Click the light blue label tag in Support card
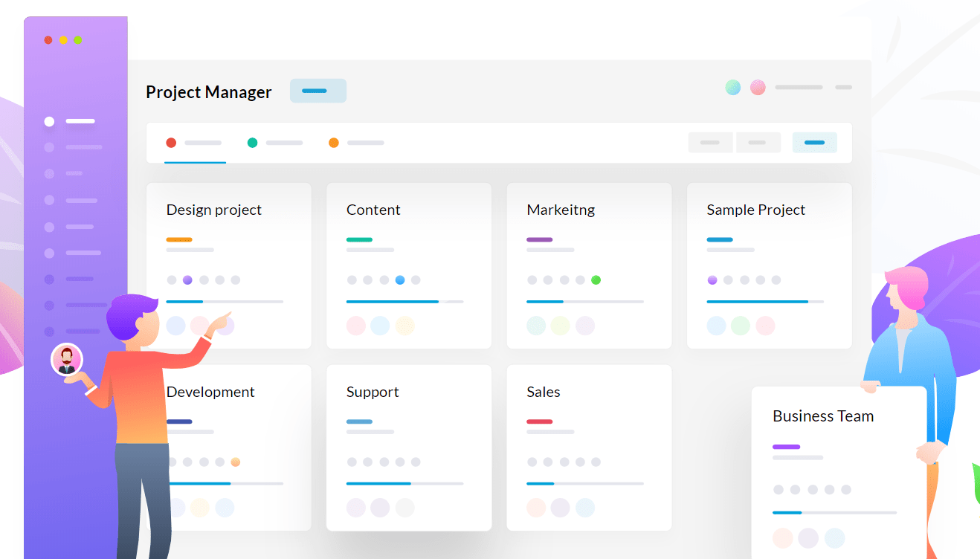The height and width of the screenshot is (559, 980). 359,421
